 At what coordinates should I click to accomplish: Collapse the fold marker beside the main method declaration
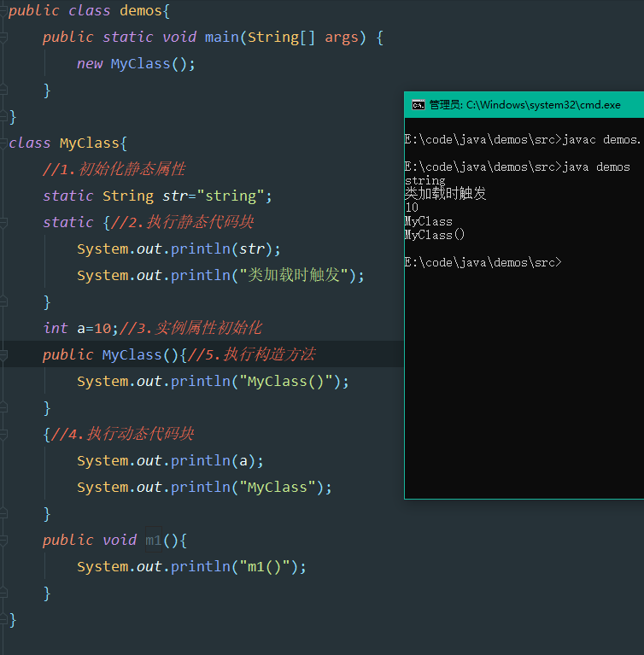click(3, 38)
